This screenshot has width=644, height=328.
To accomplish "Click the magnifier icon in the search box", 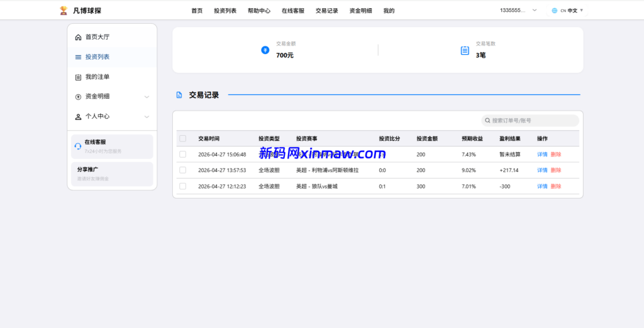I will (x=487, y=120).
